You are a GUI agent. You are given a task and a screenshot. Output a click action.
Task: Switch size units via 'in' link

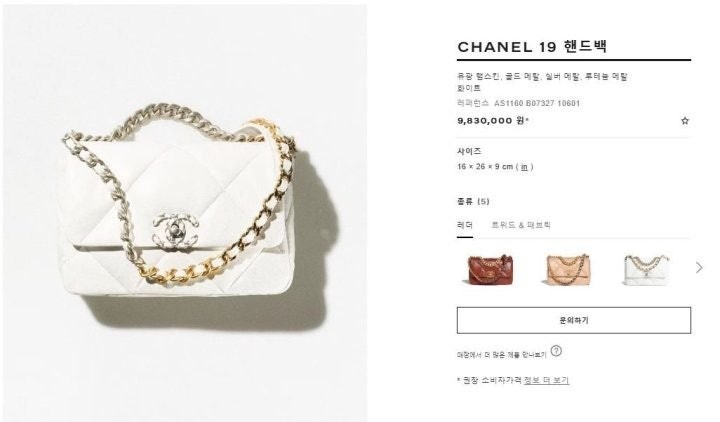point(524,167)
